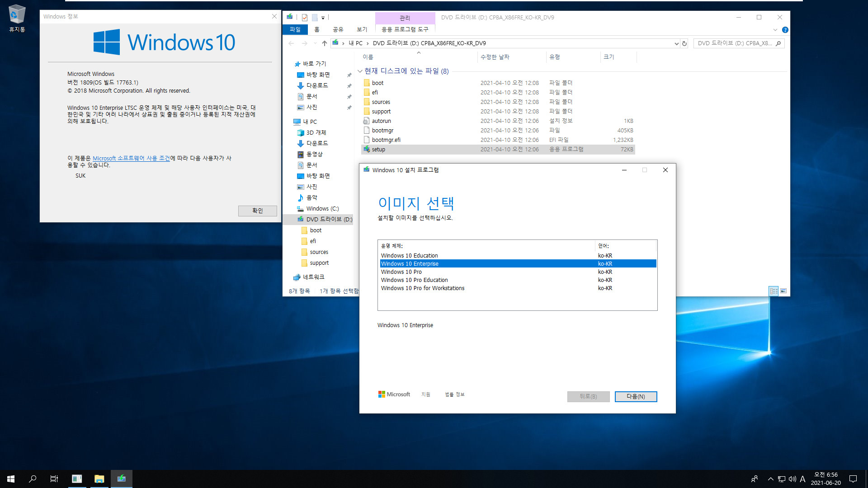
Task: Click the Explorer forward arrow
Action: [x=305, y=43]
